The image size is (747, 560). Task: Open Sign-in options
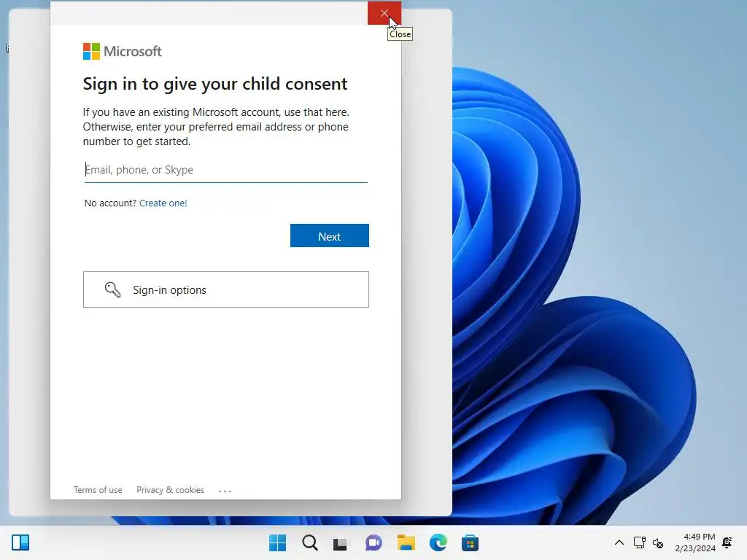click(226, 289)
